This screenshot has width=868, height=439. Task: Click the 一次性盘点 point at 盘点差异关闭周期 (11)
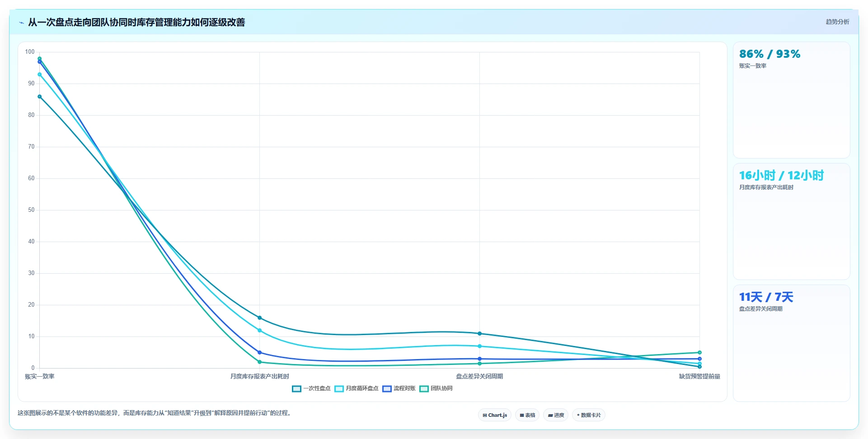[479, 334]
